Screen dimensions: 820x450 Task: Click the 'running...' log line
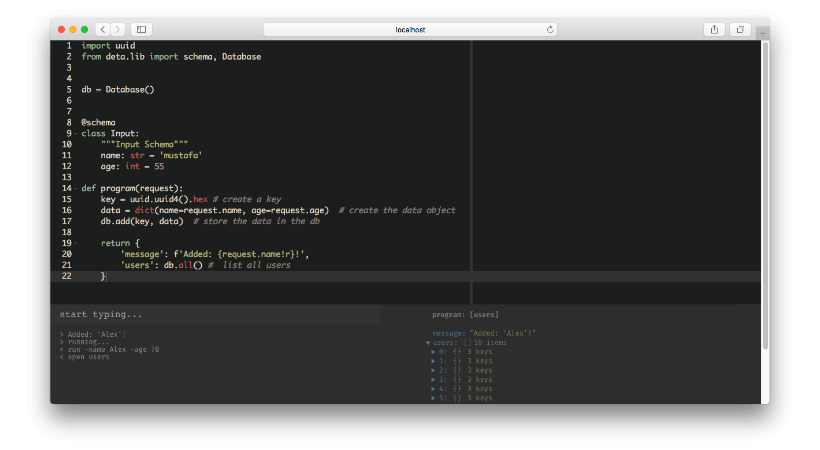click(84, 342)
